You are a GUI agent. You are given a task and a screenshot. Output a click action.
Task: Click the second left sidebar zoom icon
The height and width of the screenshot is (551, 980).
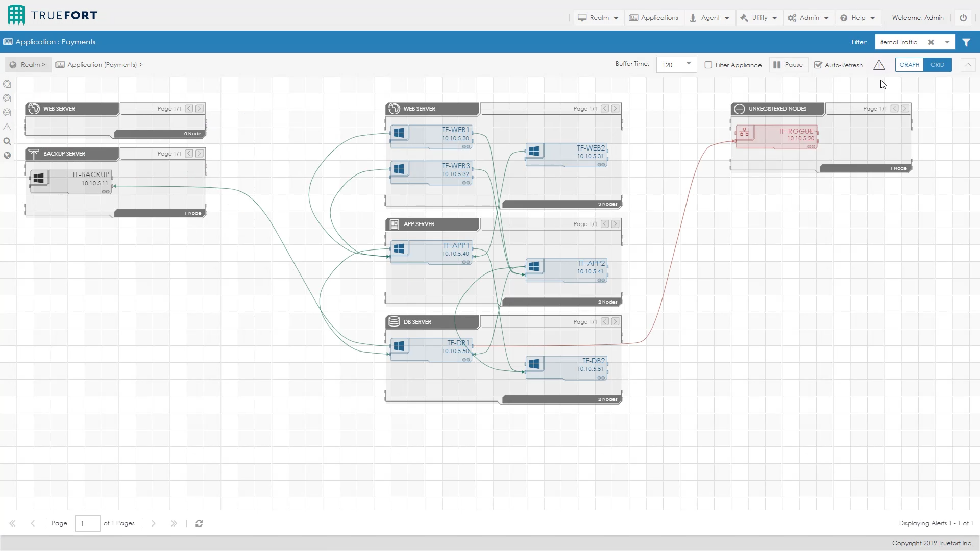click(7, 98)
